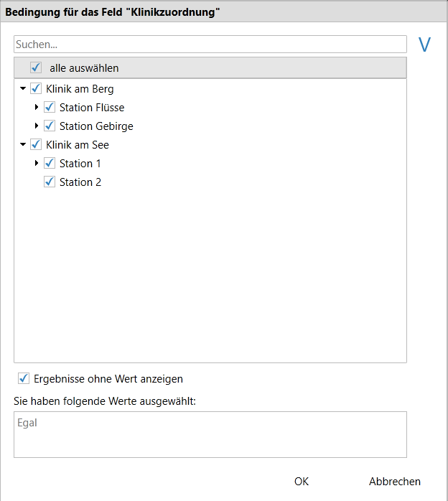This screenshot has height=501, width=448.
Task: Expand the Station Flüsse node
Action: coord(37,108)
